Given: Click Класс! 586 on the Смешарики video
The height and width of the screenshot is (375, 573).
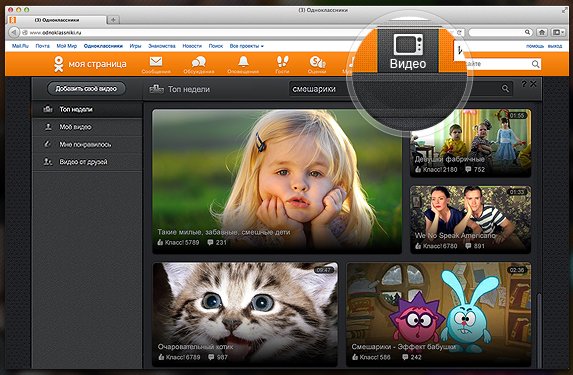Looking at the screenshot, I should point(371,357).
